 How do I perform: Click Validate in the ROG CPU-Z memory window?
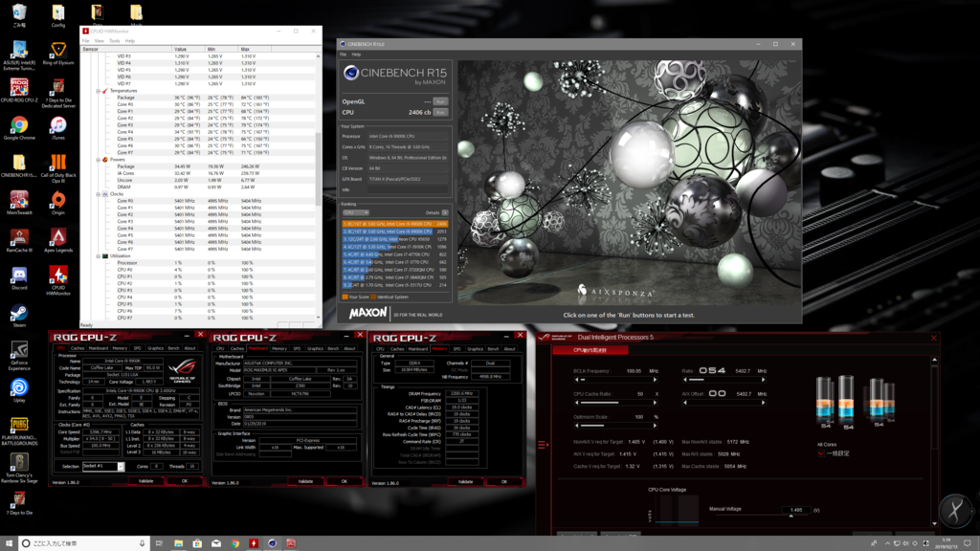pyautogui.click(x=466, y=482)
